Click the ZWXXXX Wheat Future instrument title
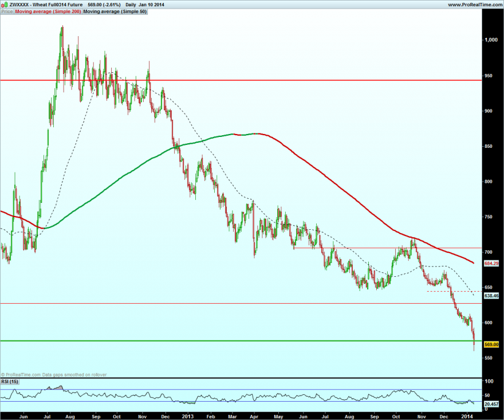Screen dimensions: 504x420 [x=46, y=5]
